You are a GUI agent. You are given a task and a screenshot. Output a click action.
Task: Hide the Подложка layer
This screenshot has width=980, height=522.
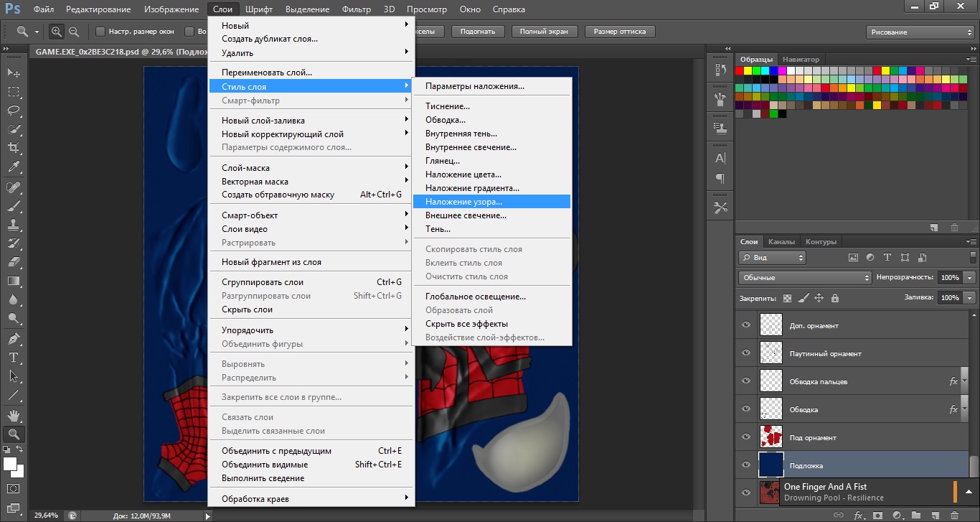pyautogui.click(x=746, y=465)
